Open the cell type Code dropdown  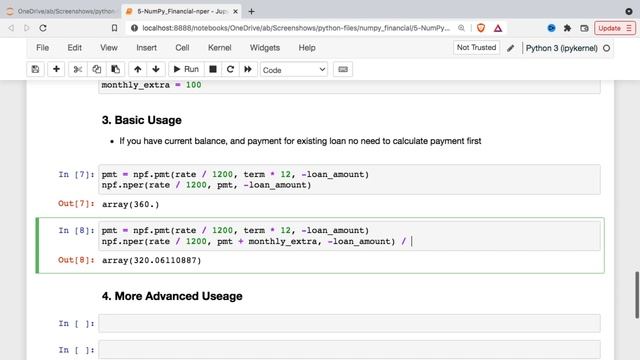[294, 70]
